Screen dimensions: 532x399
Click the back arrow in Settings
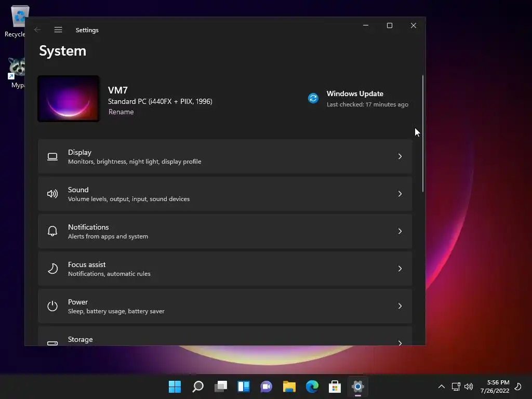37,30
